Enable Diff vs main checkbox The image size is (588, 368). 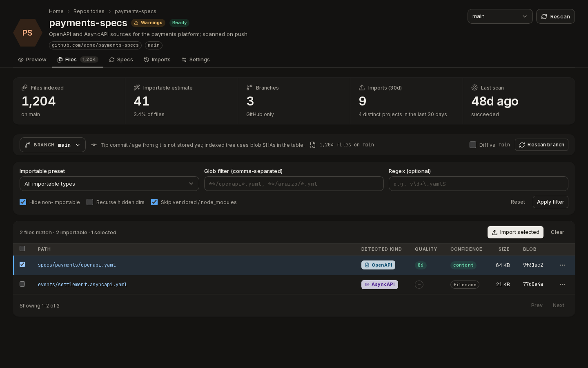click(x=473, y=145)
